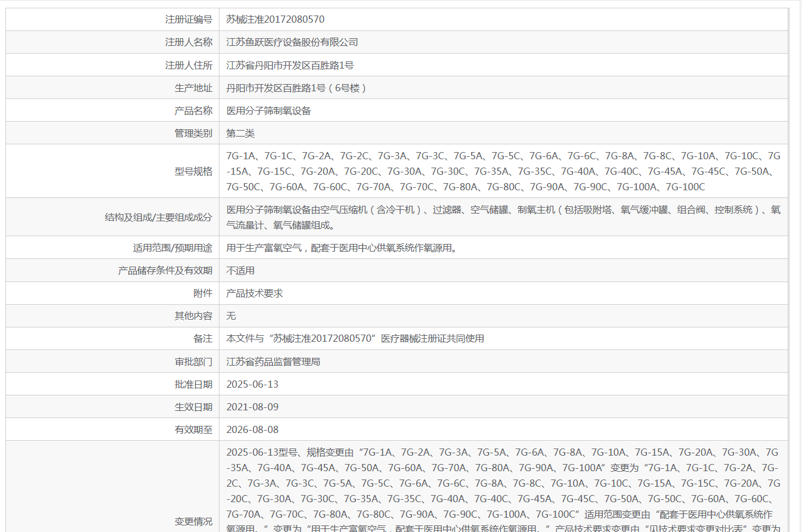Click the 有效期至 label cell
Screen dimensions: 802x532
[x=193, y=429]
